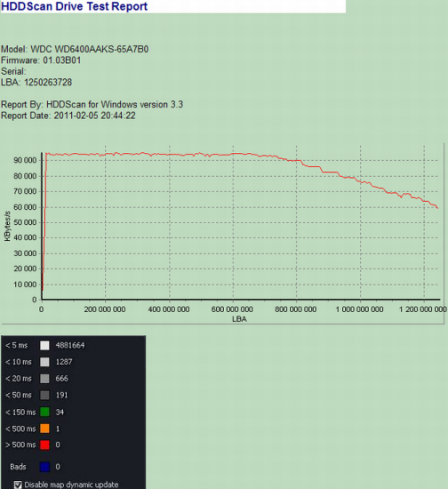
Task: Click the Bads label
Action: point(18,467)
